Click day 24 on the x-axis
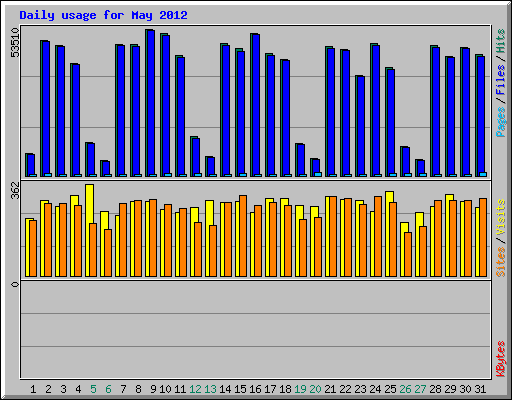This screenshot has width=512, height=400. 375,389
